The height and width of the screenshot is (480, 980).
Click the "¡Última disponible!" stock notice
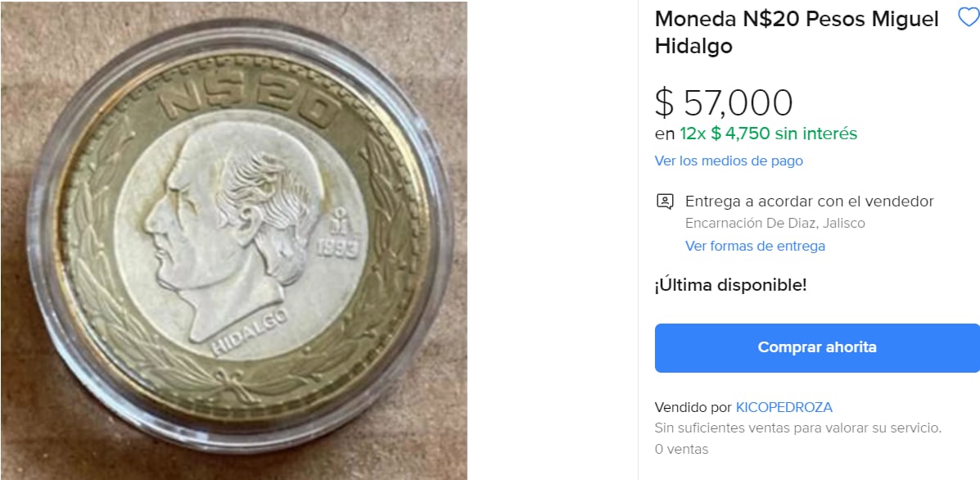click(730, 285)
